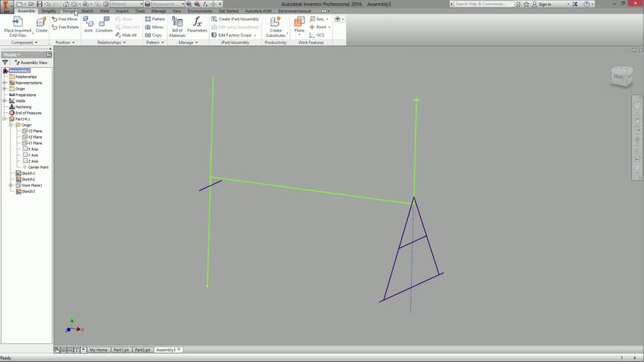Open Bill of Materials
Screen dimensions: 644x362
point(177,26)
